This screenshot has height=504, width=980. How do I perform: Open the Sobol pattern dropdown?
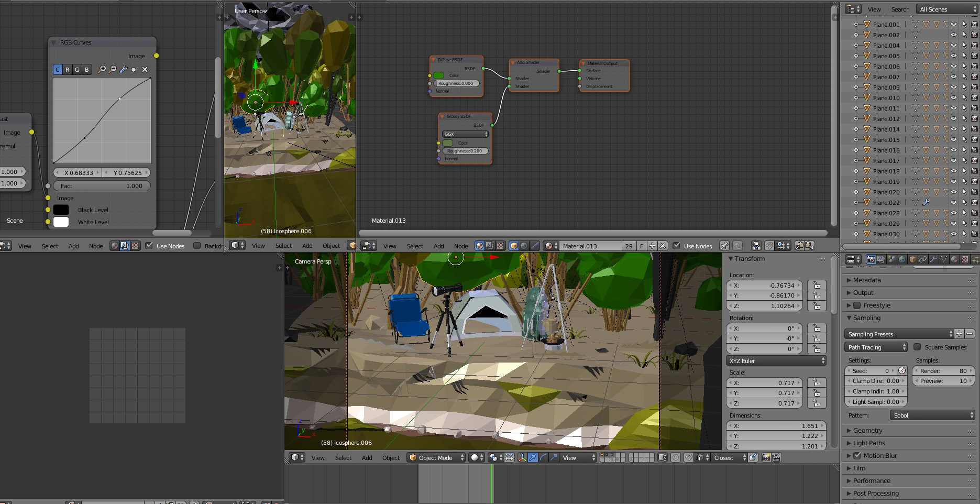click(x=932, y=415)
